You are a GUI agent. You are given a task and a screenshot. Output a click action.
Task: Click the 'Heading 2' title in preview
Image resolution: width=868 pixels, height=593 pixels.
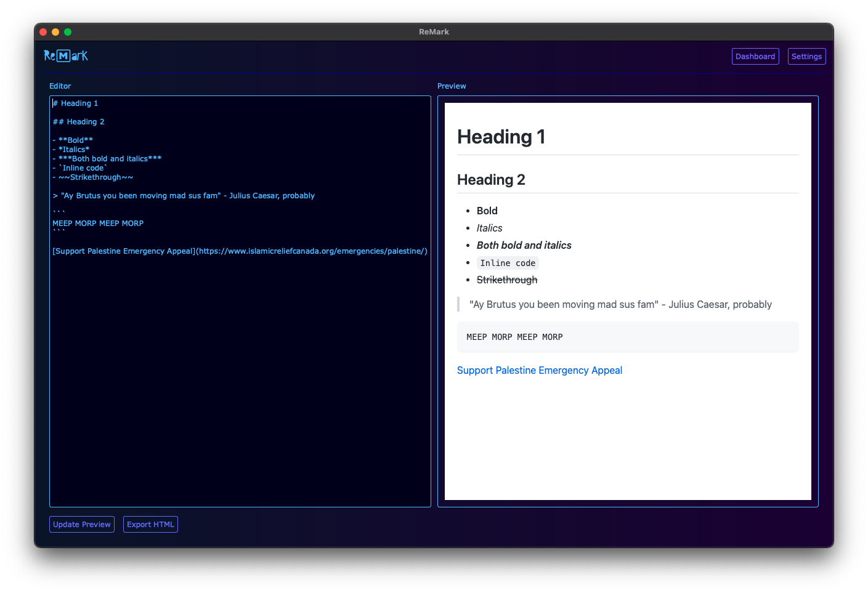[491, 180]
